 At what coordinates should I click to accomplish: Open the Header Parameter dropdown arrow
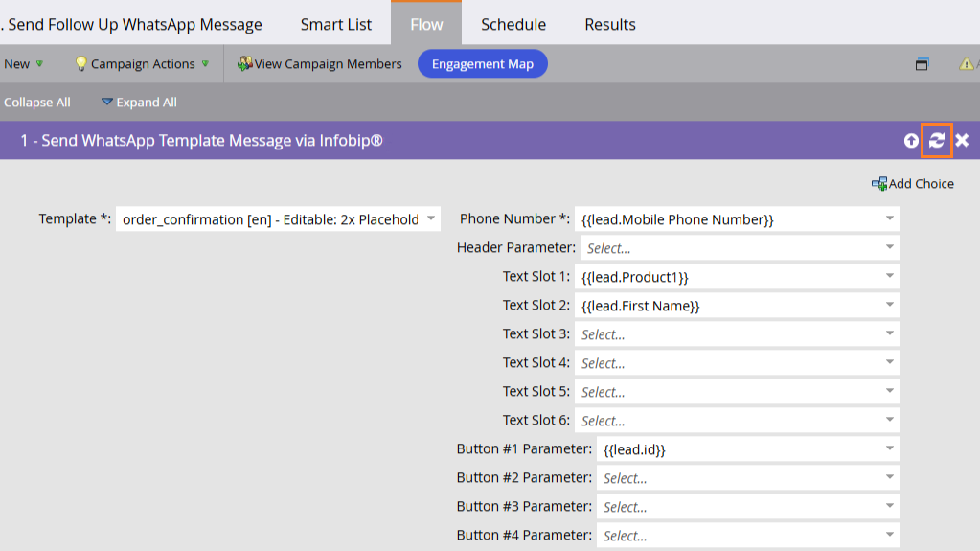889,247
